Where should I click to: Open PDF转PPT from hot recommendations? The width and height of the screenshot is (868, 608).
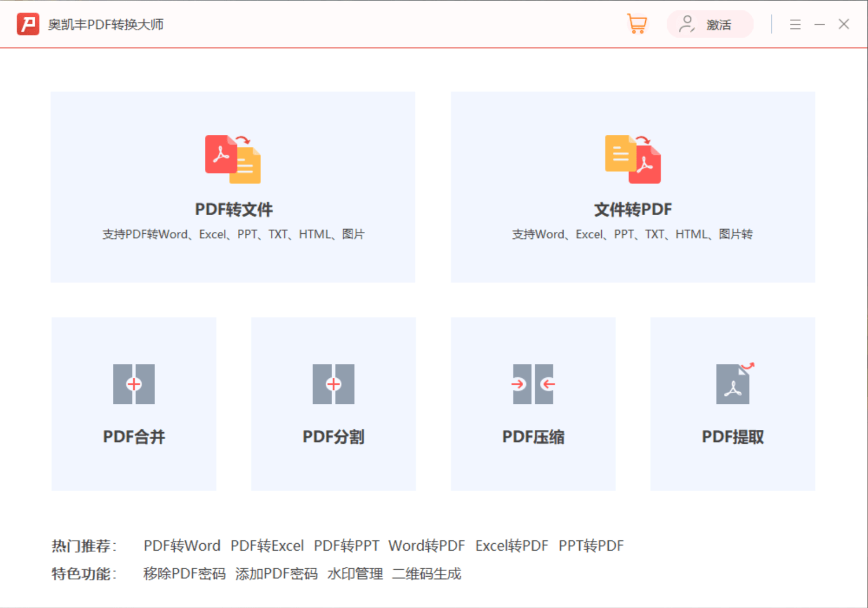346,545
